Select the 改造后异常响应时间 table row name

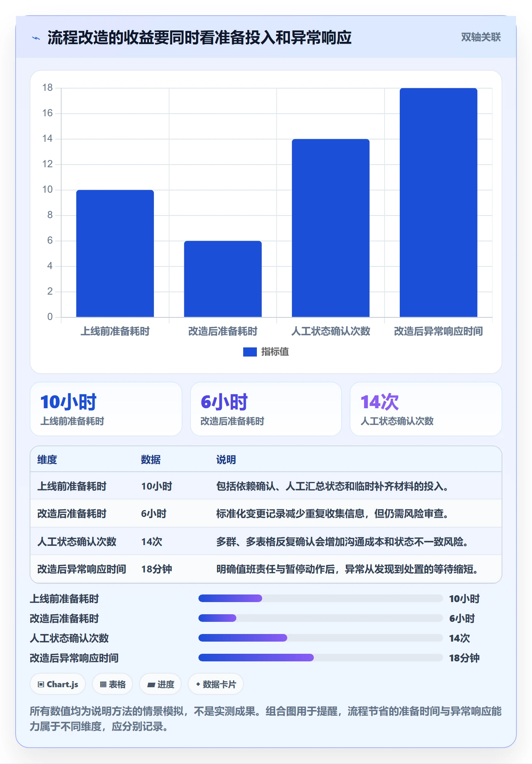[x=82, y=569]
